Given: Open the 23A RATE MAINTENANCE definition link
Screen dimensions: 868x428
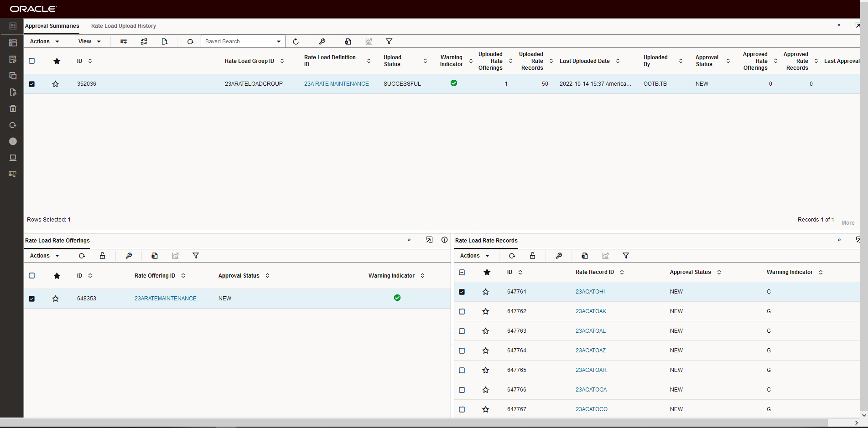Looking at the screenshot, I should click(337, 84).
